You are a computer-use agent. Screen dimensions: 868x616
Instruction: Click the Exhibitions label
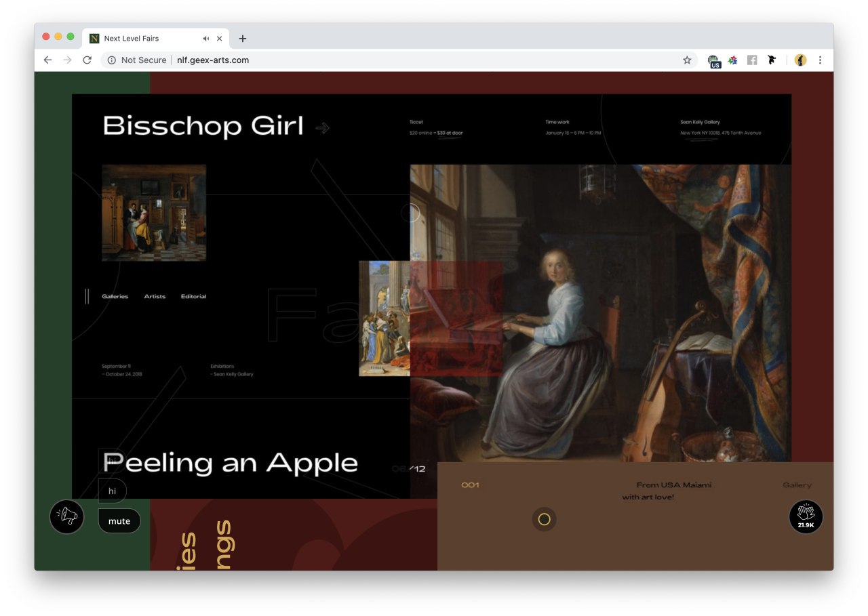click(222, 366)
